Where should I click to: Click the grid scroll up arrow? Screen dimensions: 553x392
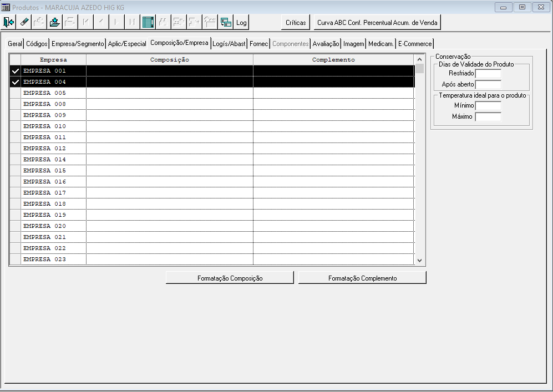tap(419, 59)
